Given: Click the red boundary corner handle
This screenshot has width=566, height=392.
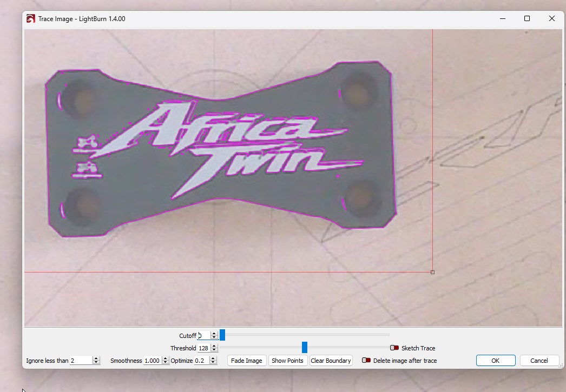Looking at the screenshot, I should (432, 272).
